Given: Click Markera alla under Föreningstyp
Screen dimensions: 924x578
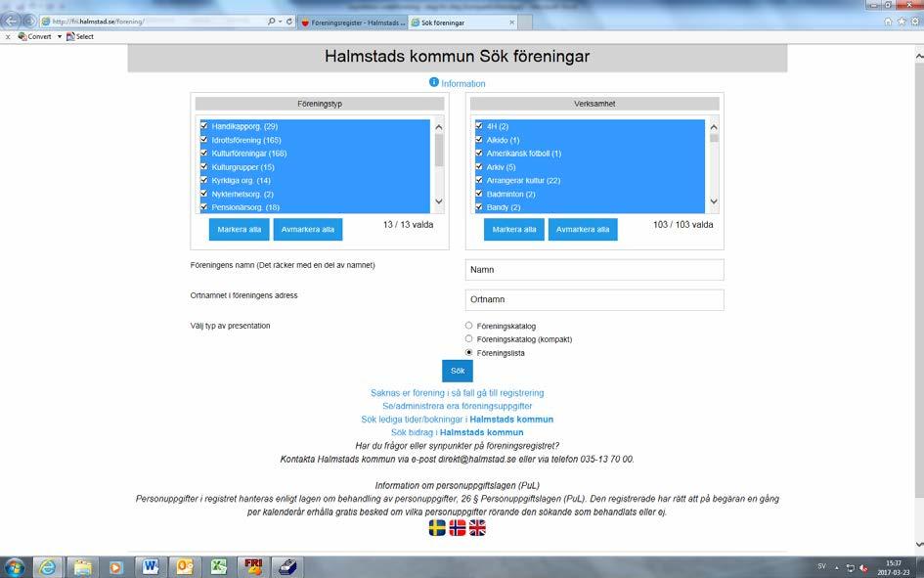Looking at the screenshot, I should point(240,229).
